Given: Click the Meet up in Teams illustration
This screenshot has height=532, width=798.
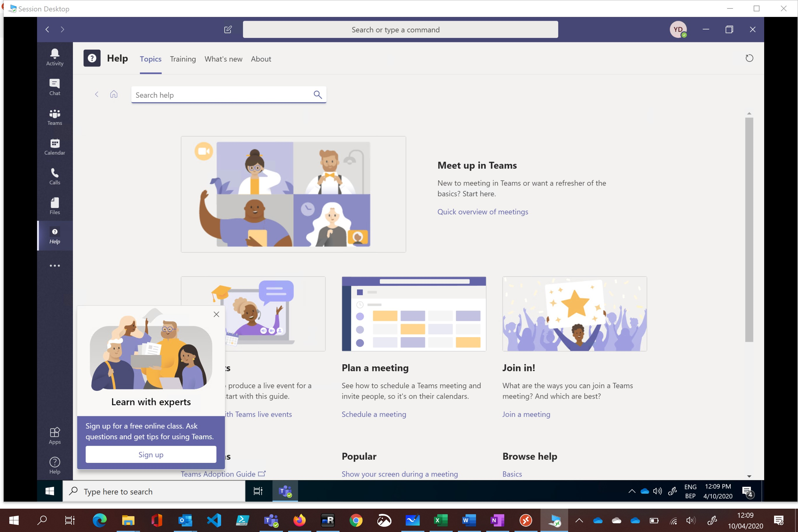Looking at the screenshot, I should coord(293,194).
